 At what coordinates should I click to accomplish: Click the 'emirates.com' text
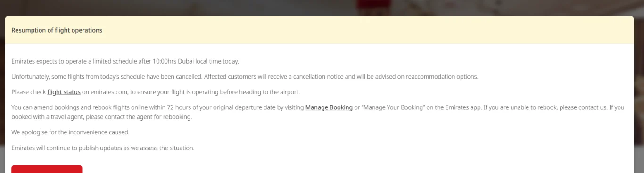pyautogui.click(x=109, y=92)
